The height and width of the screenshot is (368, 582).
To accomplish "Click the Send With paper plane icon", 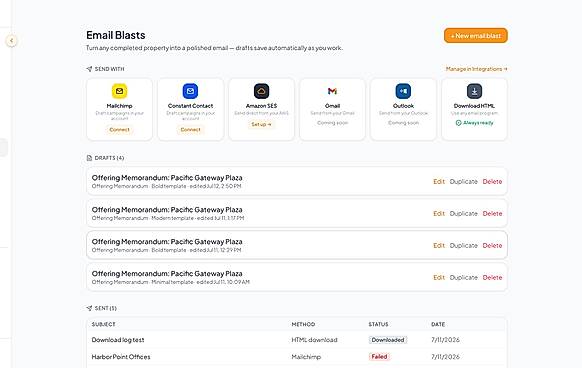I will pyautogui.click(x=89, y=69).
